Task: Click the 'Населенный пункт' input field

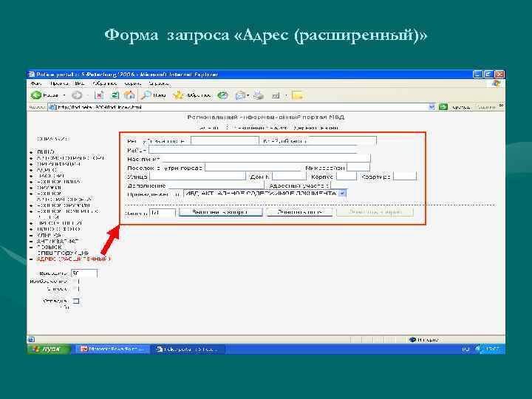Action: 266,158
